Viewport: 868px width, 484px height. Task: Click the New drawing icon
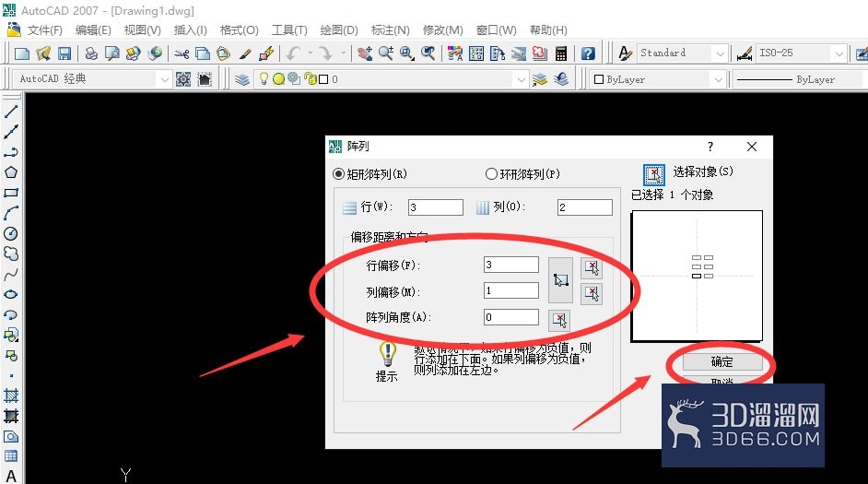coord(22,53)
